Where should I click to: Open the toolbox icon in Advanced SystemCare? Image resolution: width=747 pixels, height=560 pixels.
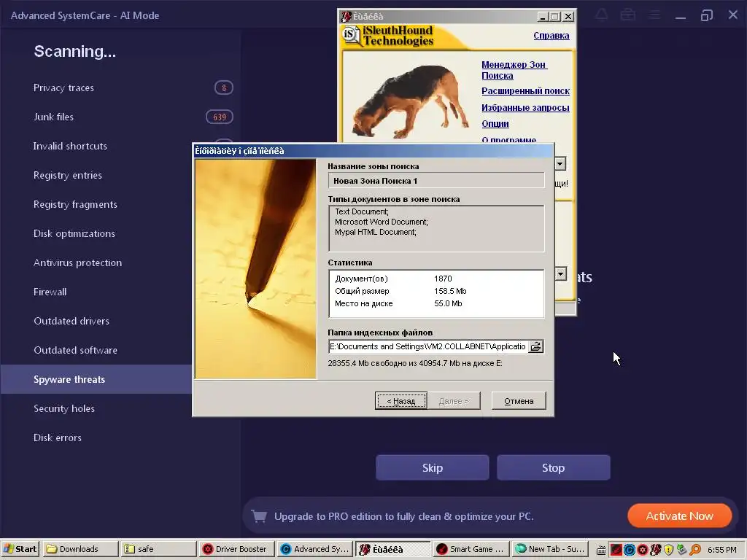pyautogui.click(x=628, y=15)
